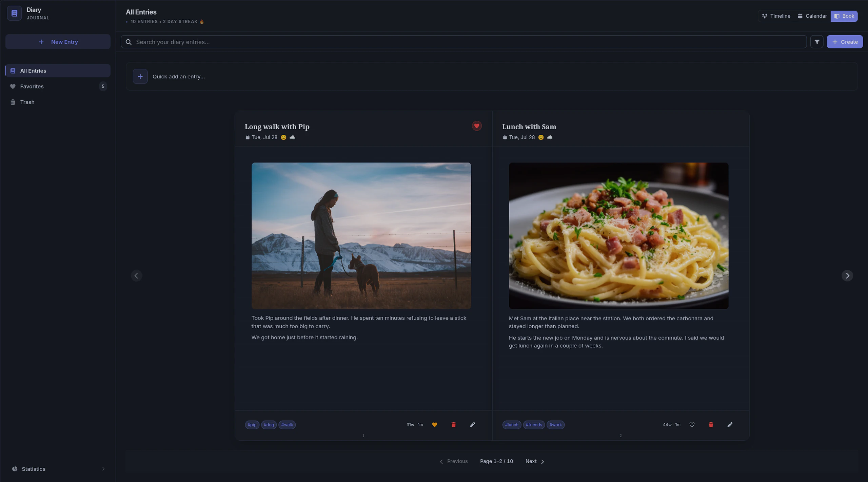Edit Lunch with Sam using pencil icon
This screenshot has width=868, height=482.
(730, 425)
